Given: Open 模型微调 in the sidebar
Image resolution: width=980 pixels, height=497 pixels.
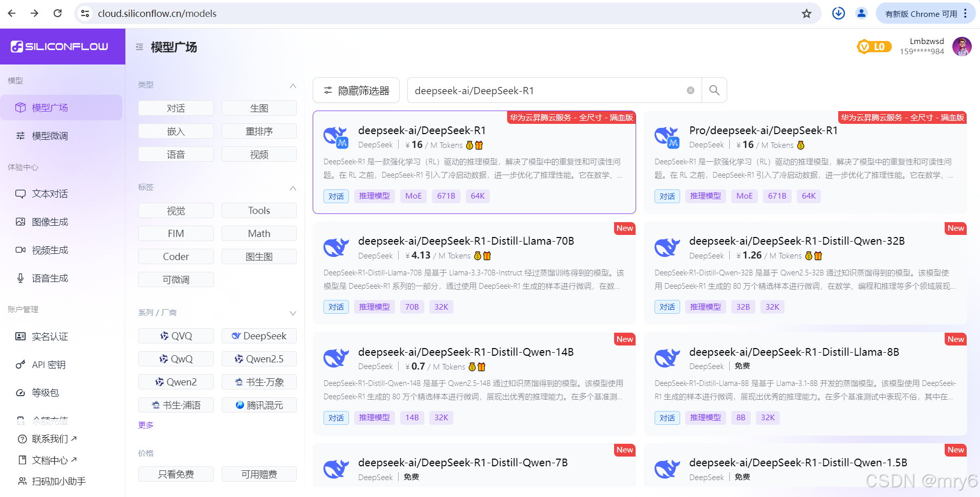Looking at the screenshot, I should [x=61, y=136].
